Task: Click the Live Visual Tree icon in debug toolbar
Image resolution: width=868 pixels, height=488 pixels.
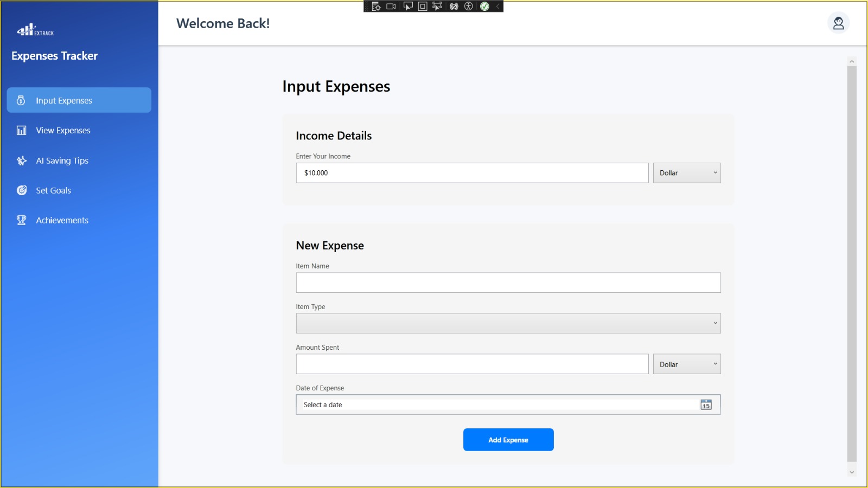Action: pos(376,7)
